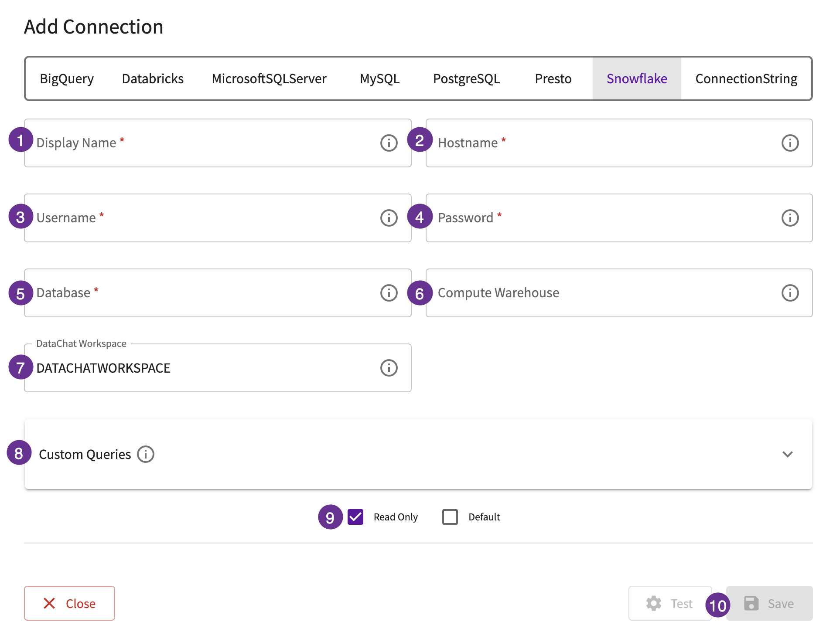The width and height of the screenshot is (840, 632).
Task: Focus the Hostname field
Action: [x=619, y=143]
